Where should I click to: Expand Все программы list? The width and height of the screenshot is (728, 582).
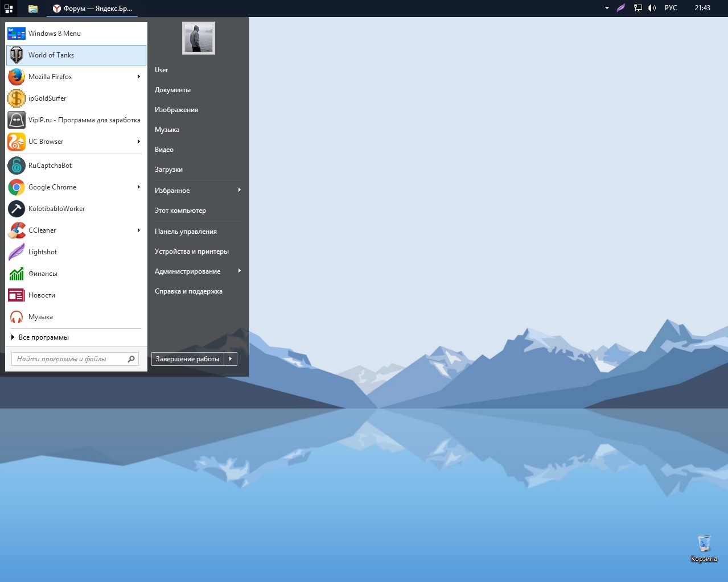(43, 337)
